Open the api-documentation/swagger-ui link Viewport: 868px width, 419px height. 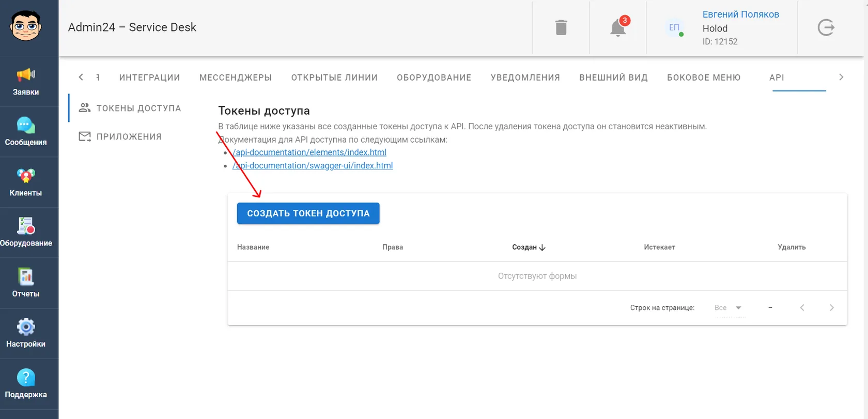[313, 165]
